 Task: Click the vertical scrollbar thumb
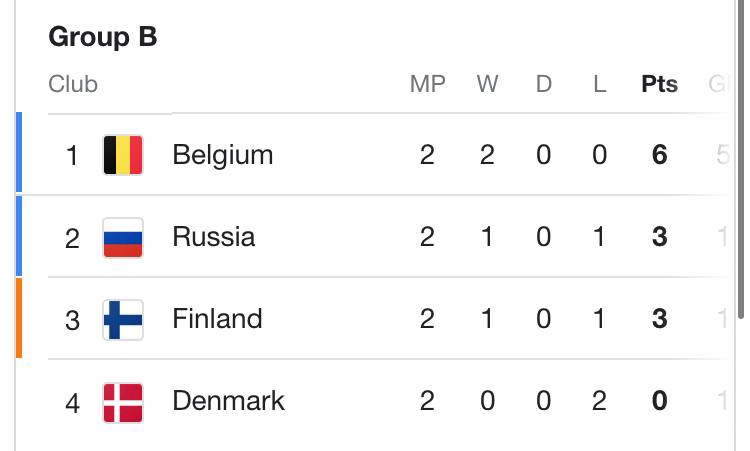coord(741,158)
